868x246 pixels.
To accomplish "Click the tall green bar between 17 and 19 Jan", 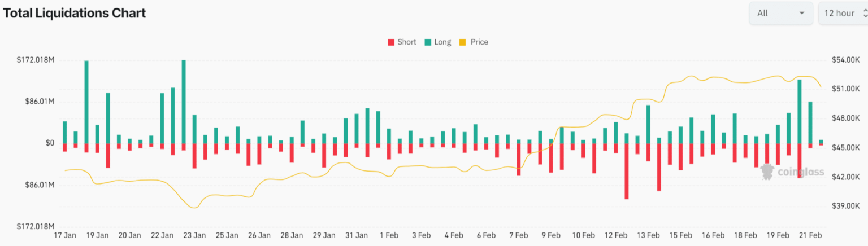I will pos(86,102).
